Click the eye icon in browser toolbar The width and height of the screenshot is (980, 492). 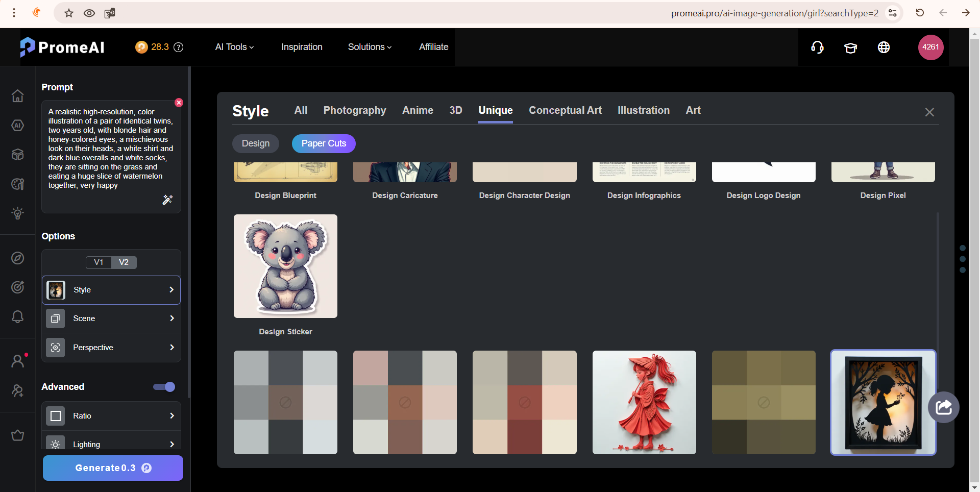click(x=89, y=13)
